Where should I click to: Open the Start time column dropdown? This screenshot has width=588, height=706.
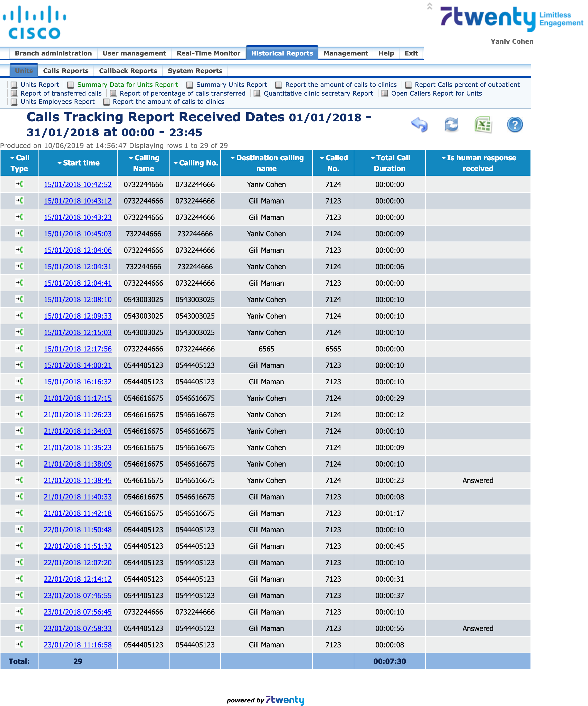coord(60,163)
